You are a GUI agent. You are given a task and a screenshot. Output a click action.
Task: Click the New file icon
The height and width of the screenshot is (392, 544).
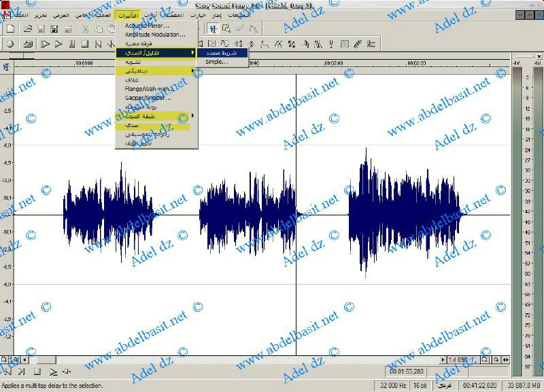[x=10, y=29]
